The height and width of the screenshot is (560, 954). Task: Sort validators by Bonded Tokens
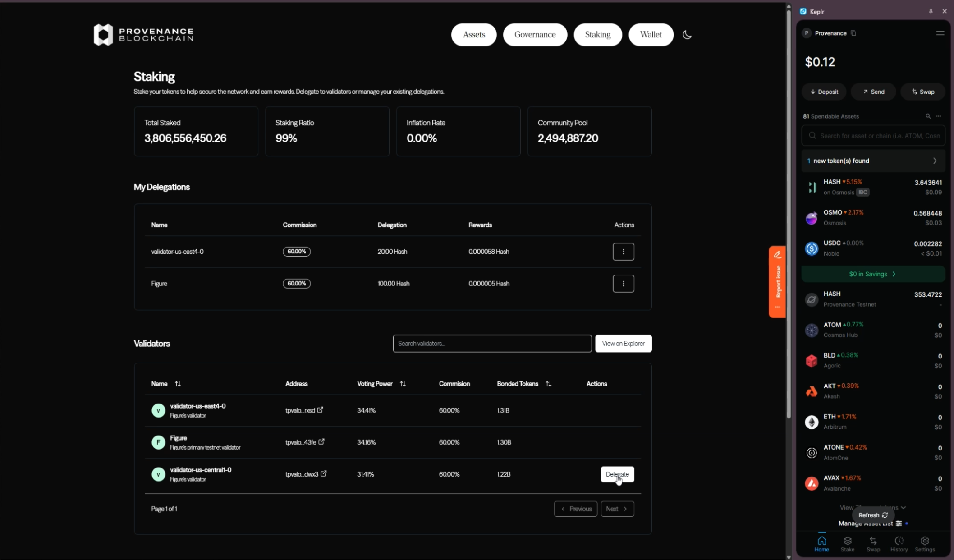click(548, 384)
